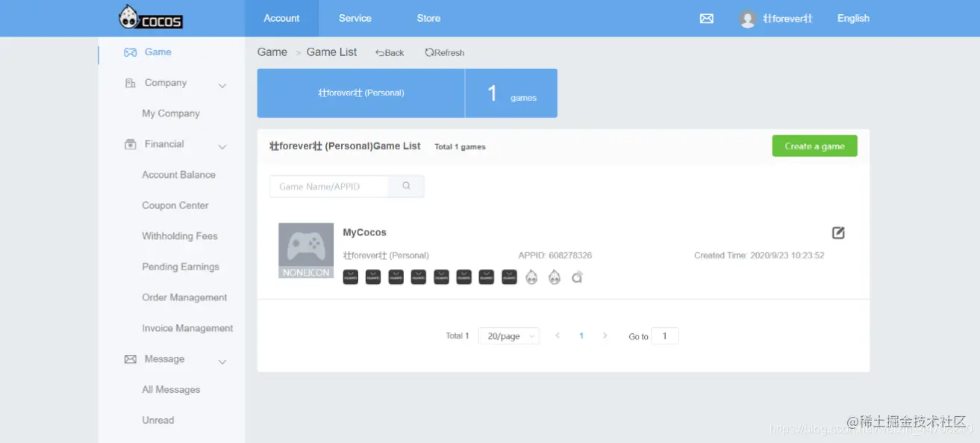Click the Game List breadcrumb
Image resolution: width=980 pixels, height=443 pixels.
(331, 52)
